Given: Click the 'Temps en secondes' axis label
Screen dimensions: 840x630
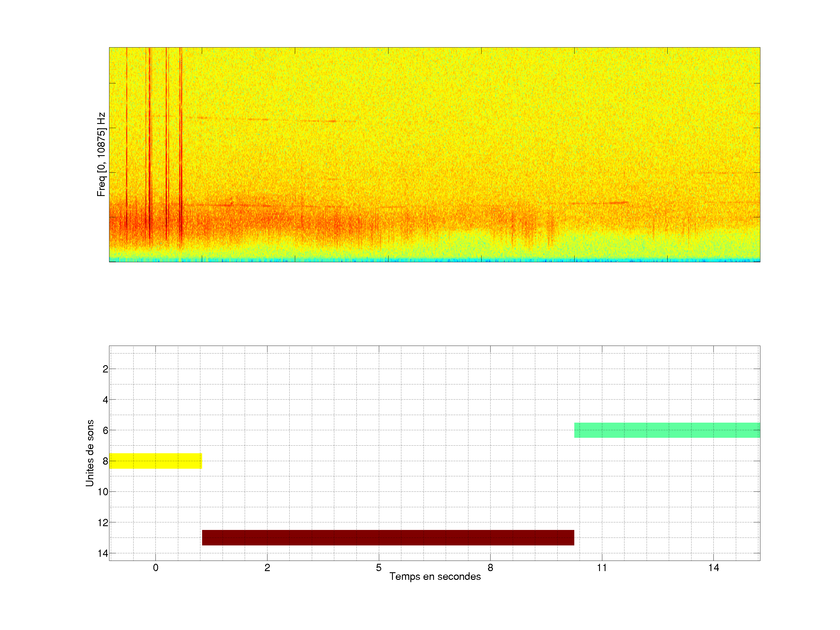Looking at the screenshot, I should coord(435,576).
